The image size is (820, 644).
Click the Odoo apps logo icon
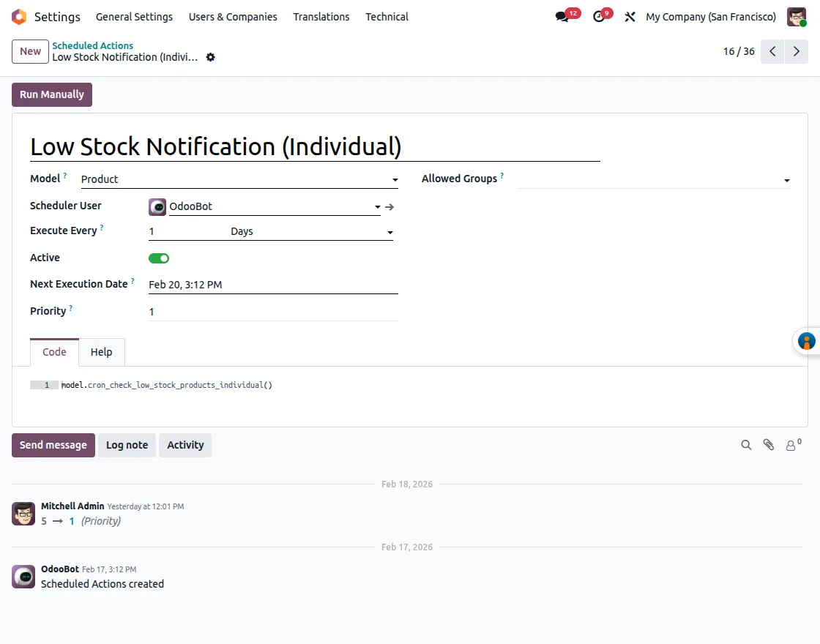coord(18,16)
